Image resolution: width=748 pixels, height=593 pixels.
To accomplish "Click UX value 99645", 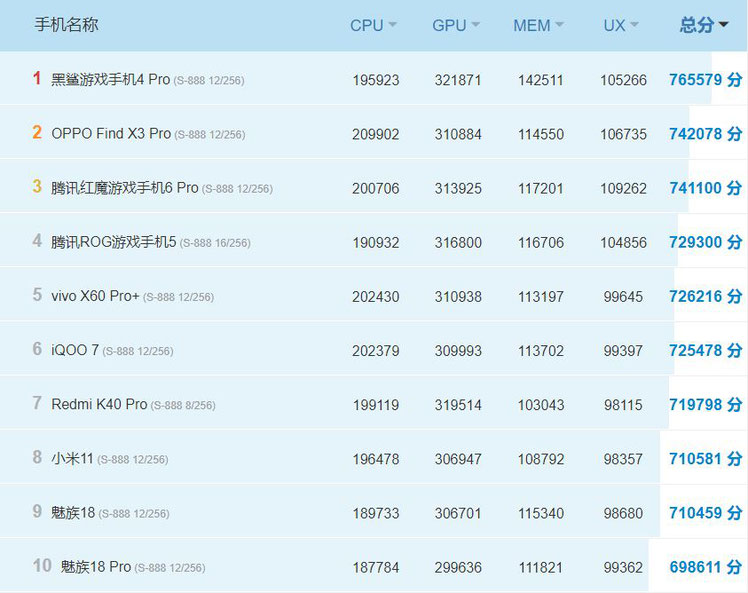I will click(623, 297).
